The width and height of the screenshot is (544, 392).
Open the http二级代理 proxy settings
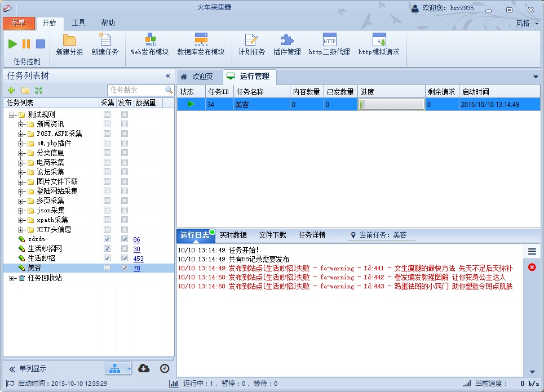pos(329,45)
